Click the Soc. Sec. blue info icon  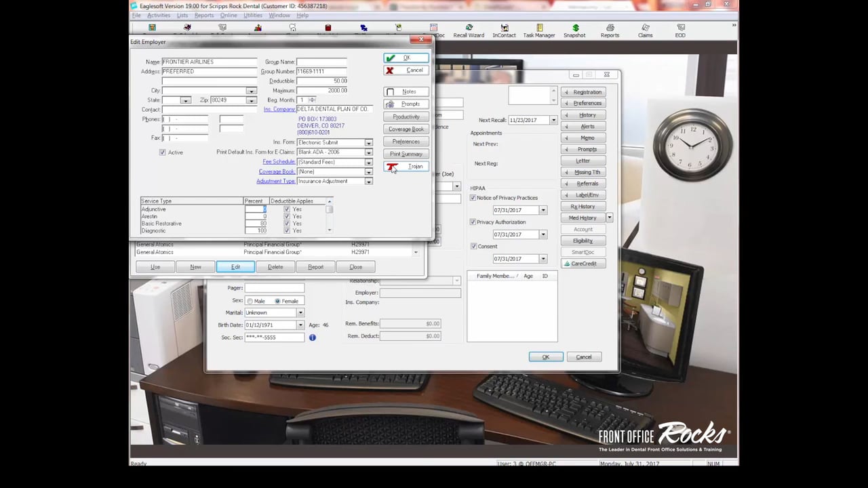312,337
